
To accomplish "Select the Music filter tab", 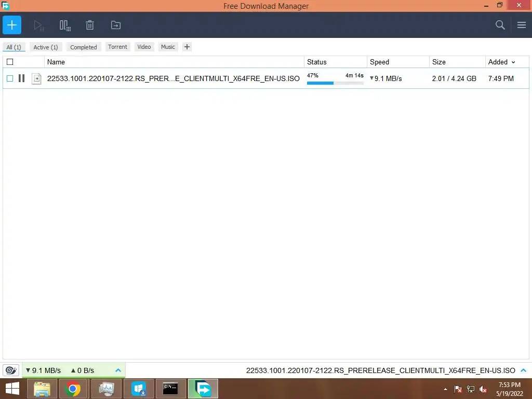I will [168, 47].
